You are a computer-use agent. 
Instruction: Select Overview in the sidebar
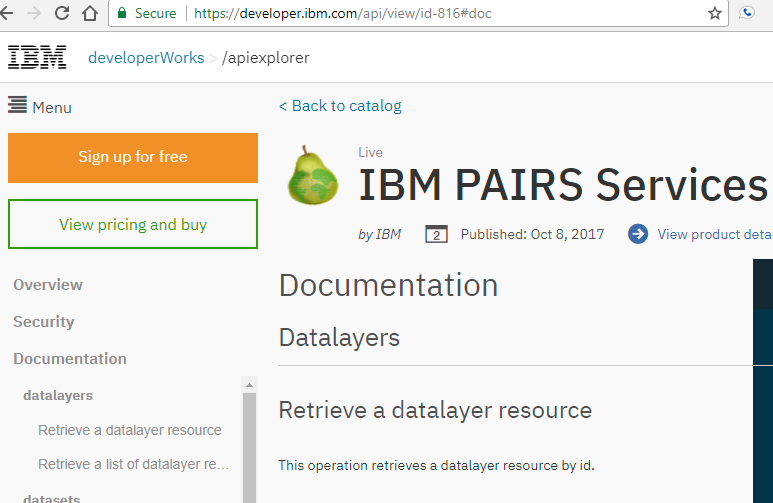click(48, 285)
